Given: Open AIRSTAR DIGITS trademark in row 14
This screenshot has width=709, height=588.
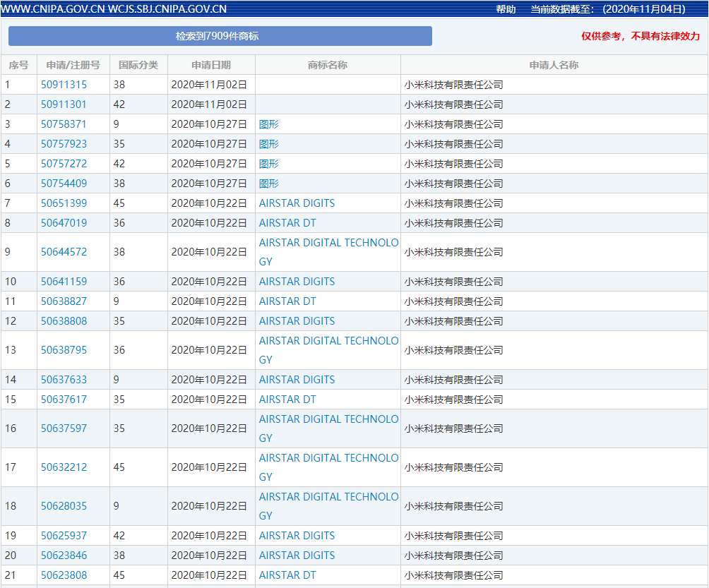Looking at the screenshot, I should (x=297, y=380).
